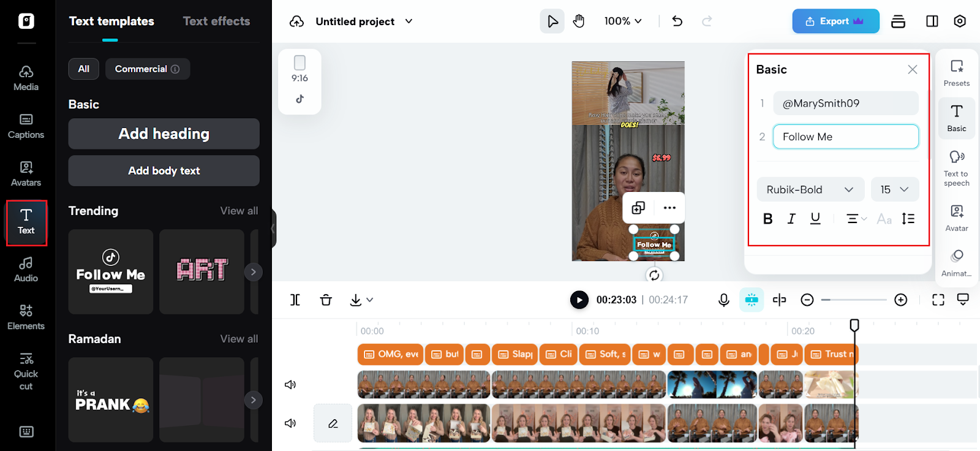Click Add body text button
980x451 pixels.
click(164, 170)
